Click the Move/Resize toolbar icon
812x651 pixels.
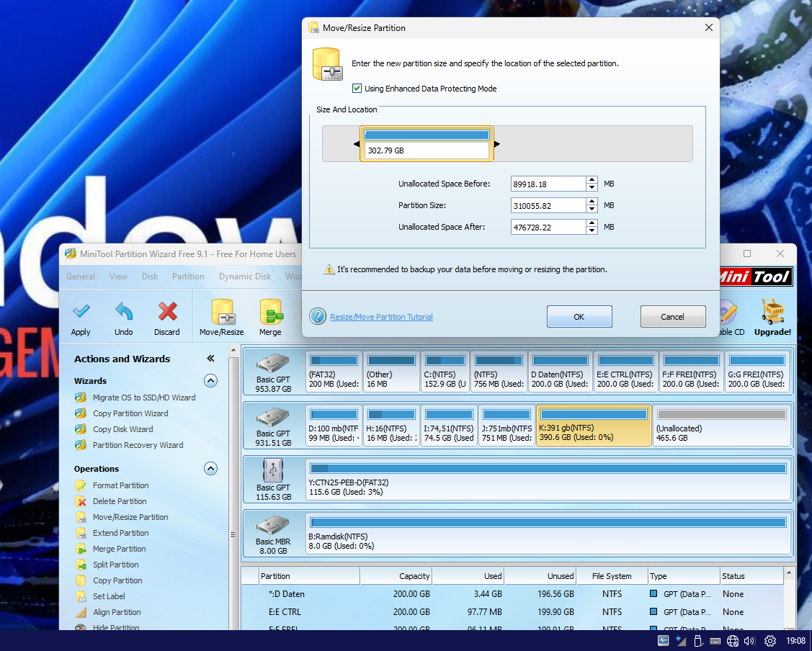[x=223, y=312]
